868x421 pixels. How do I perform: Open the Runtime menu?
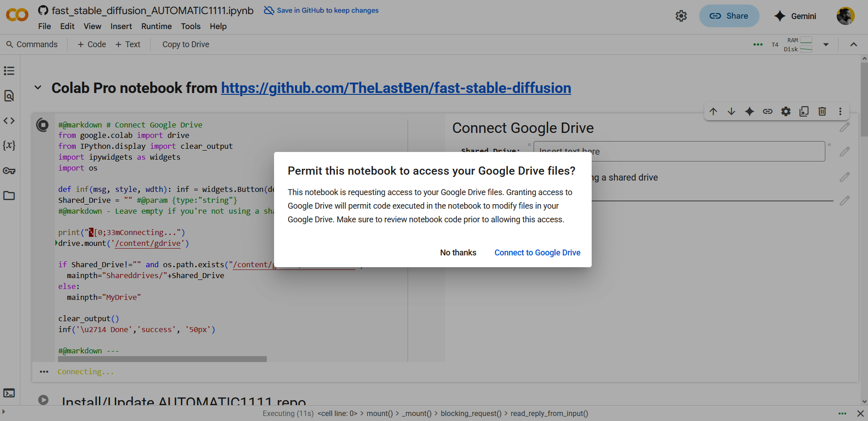[156, 26]
